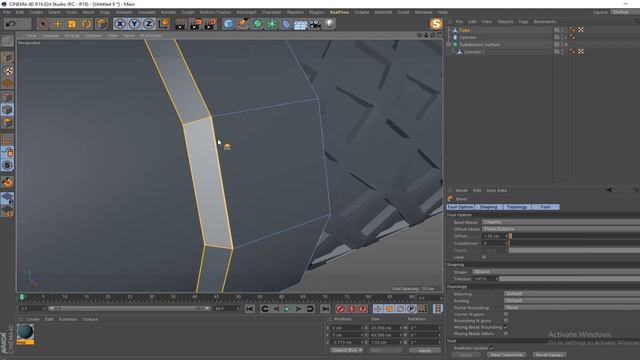This screenshot has width=640, height=360.
Task: Toggle the Z axis lock
Action: click(x=148, y=24)
